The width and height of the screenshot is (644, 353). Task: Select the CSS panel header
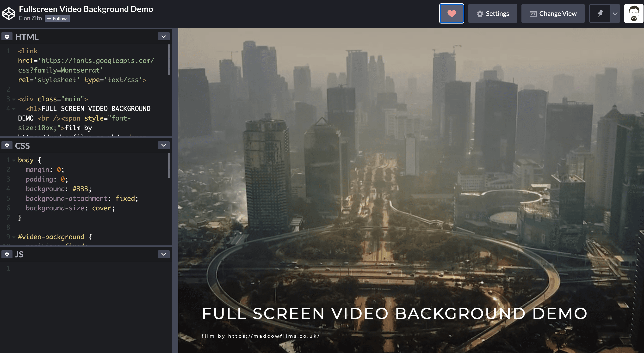pyautogui.click(x=22, y=145)
